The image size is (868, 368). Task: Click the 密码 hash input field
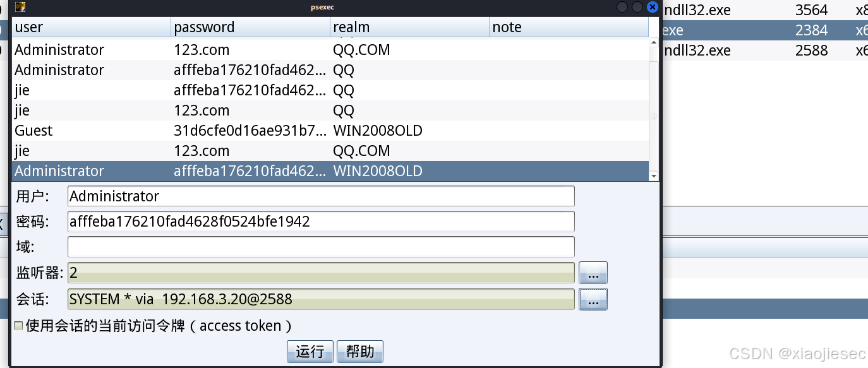pyautogui.click(x=321, y=222)
